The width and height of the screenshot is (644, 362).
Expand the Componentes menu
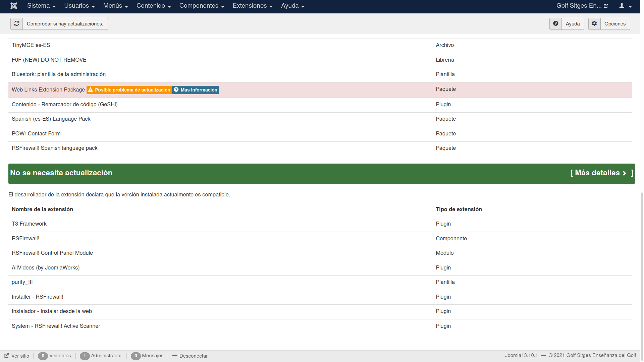point(202,6)
